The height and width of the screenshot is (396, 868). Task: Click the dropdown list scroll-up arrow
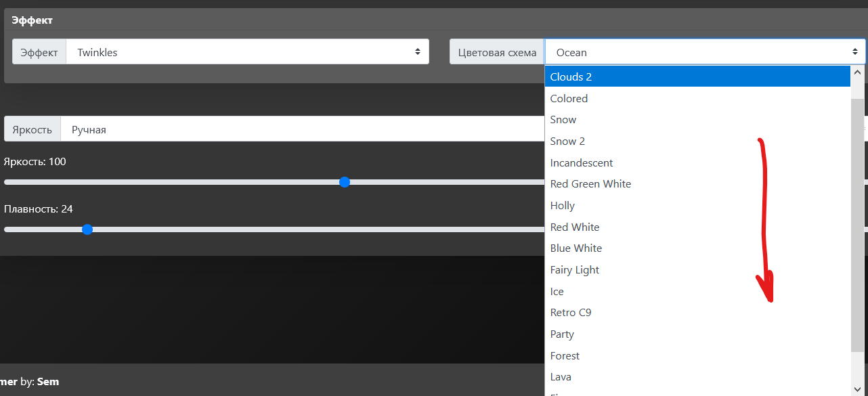point(857,72)
